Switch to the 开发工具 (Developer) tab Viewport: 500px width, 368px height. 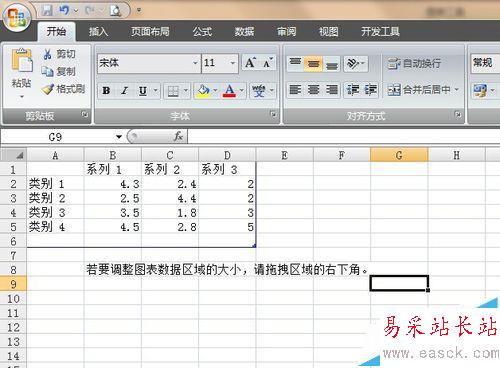click(x=380, y=32)
